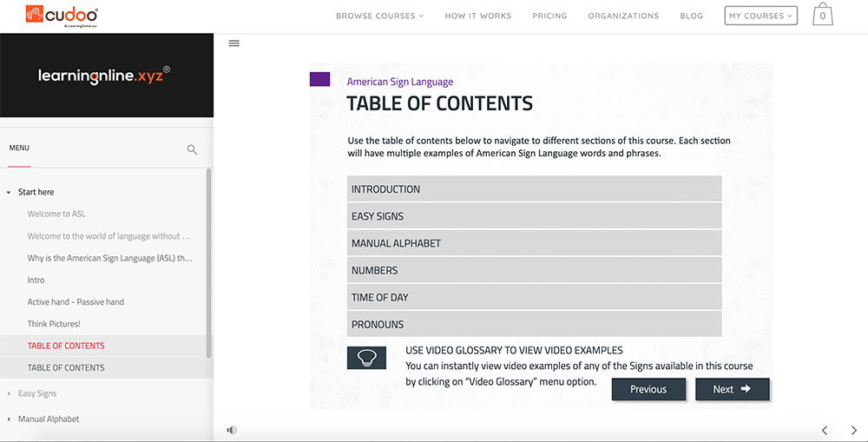
Task: Go to next slide using right chevron
Action: point(854,430)
